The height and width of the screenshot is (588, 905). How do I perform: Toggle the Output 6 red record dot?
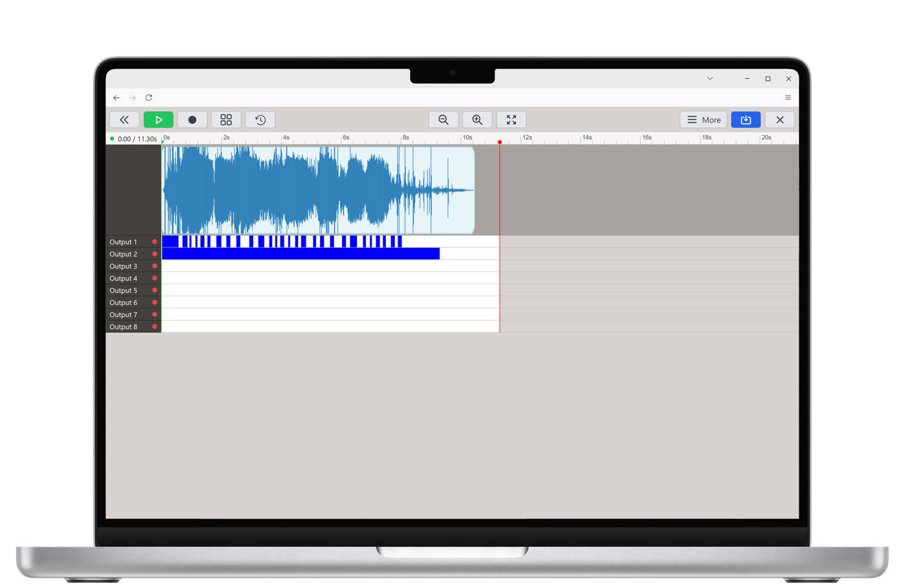coord(154,302)
